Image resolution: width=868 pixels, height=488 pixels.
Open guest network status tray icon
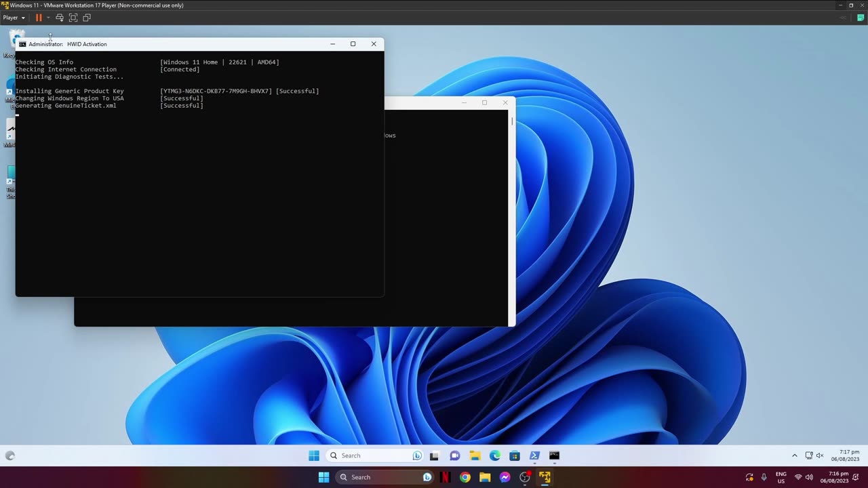click(809, 455)
